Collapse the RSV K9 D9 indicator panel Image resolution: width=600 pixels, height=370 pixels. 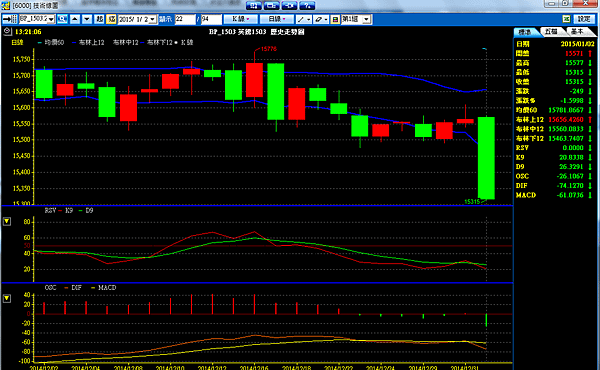pyautogui.click(x=7, y=221)
